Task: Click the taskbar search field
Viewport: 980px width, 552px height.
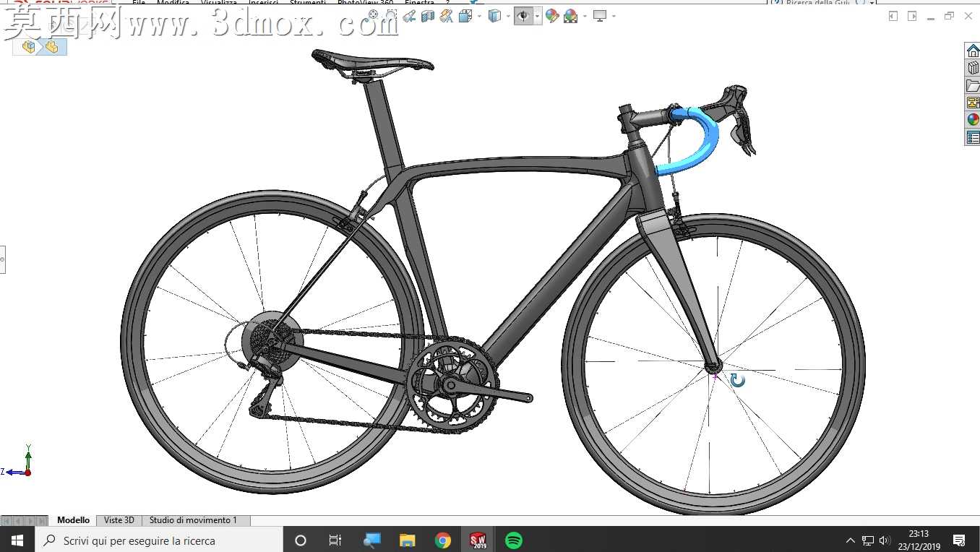Action: click(158, 540)
